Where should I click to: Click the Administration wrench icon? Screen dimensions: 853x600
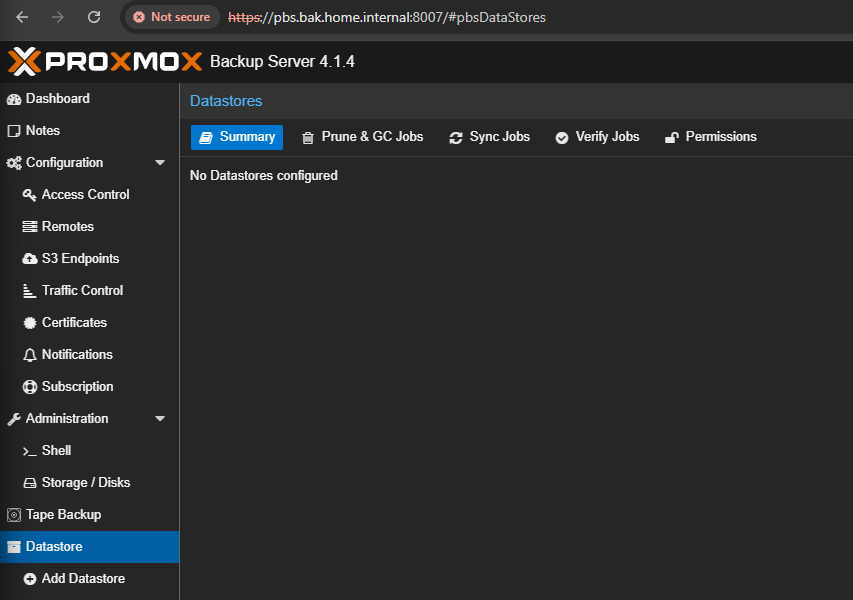14,419
